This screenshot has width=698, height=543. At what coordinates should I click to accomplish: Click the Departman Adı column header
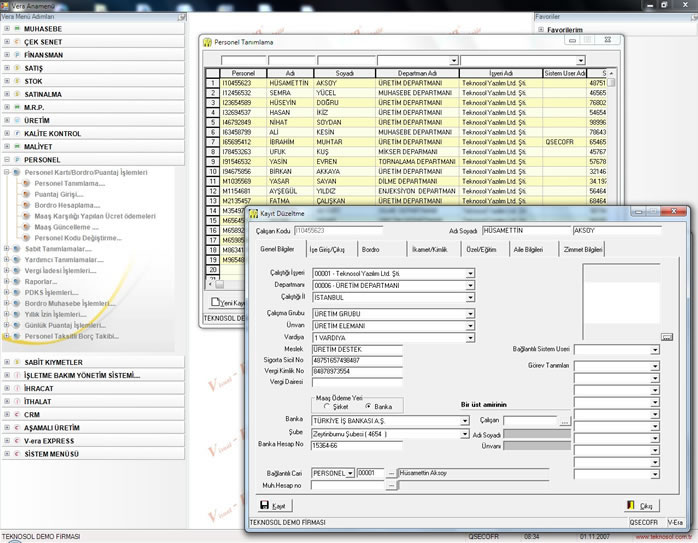coord(417,73)
